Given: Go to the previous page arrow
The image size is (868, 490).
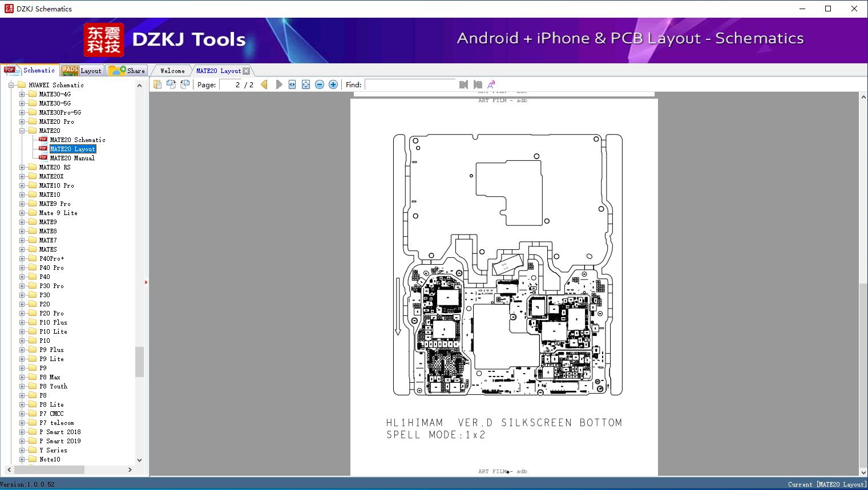Looking at the screenshot, I should click(x=264, y=84).
